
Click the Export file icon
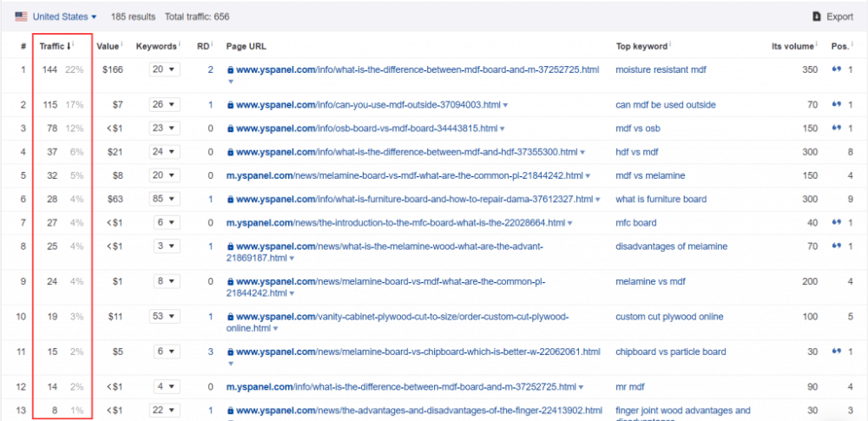click(816, 16)
